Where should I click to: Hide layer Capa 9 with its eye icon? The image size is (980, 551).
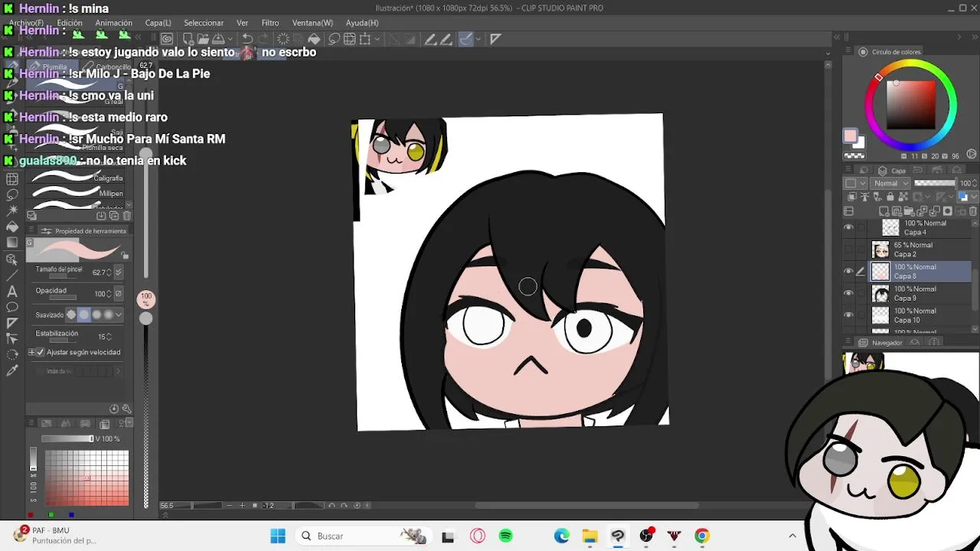tap(848, 294)
